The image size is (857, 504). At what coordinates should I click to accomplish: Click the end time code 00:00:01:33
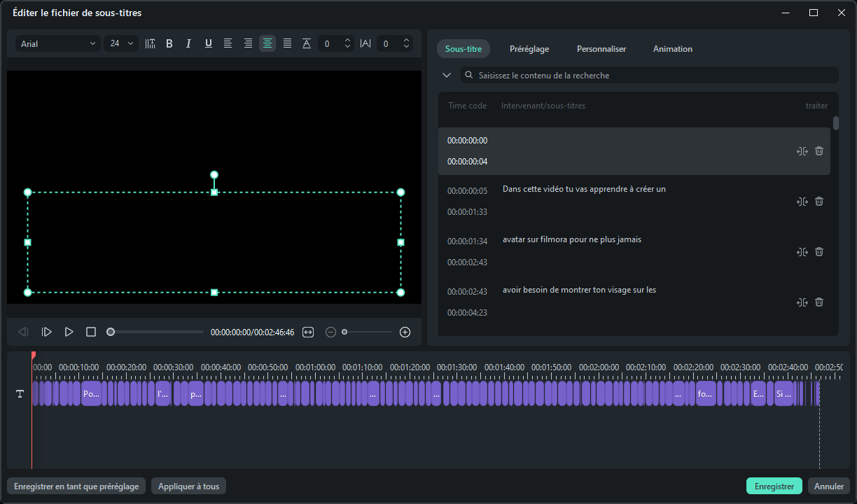click(x=467, y=212)
